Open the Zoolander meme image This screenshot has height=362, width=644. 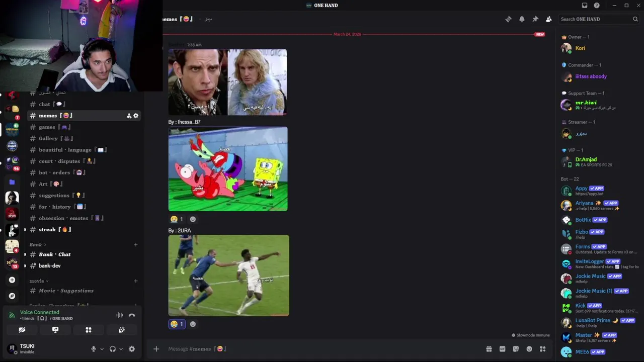coord(227,82)
